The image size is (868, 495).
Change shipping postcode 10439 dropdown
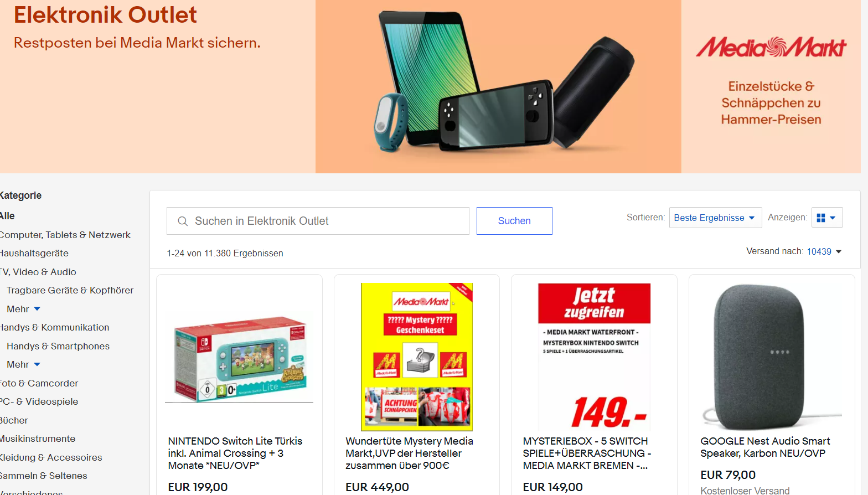click(824, 251)
